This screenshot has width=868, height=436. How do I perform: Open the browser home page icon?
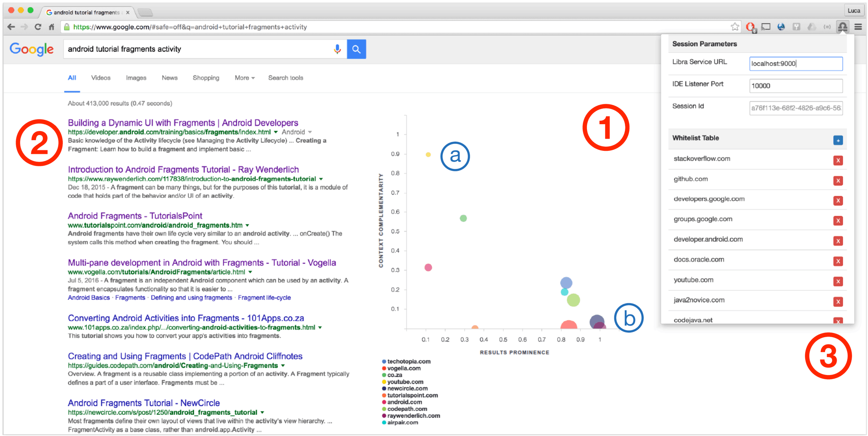pyautogui.click(x=52, y=27)
